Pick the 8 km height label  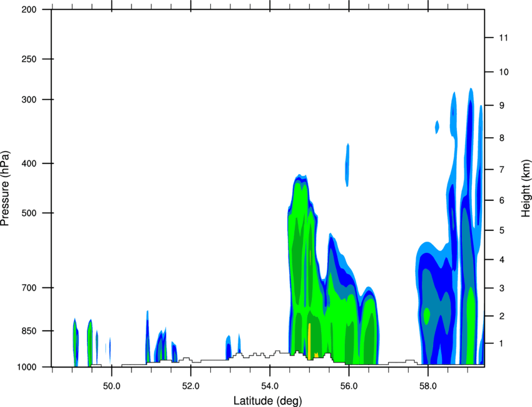click(501, 138)
